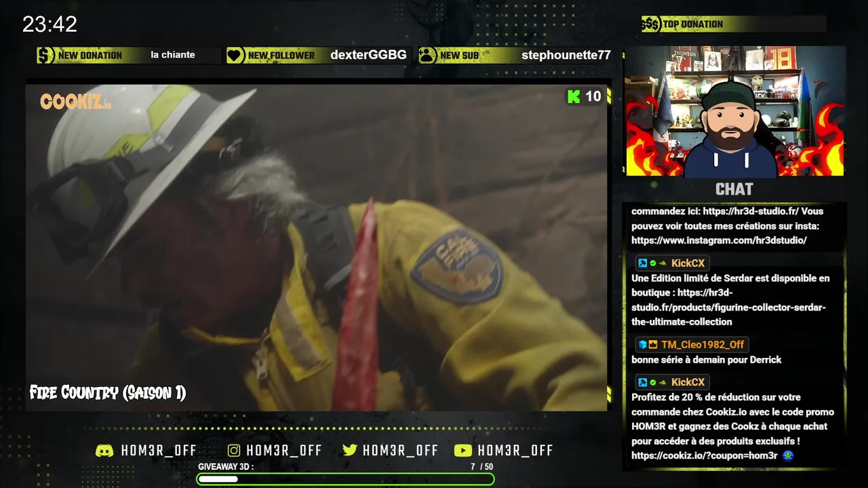Click the Instagram icon below video
Image resolution: width=868 pixels, height=488 pixels.
pyautogui.click(x=234, y=451)
